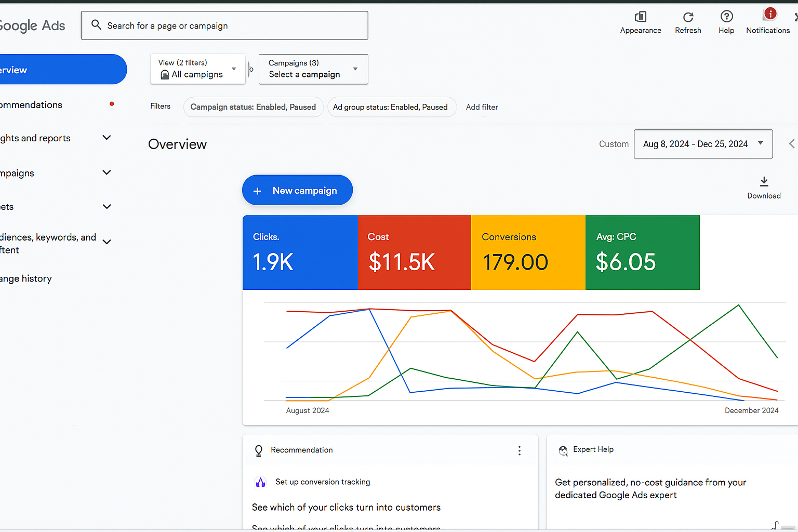The image size is (798, 532).
Task: Click the 'Custom' date label
Action: point(614,144)
